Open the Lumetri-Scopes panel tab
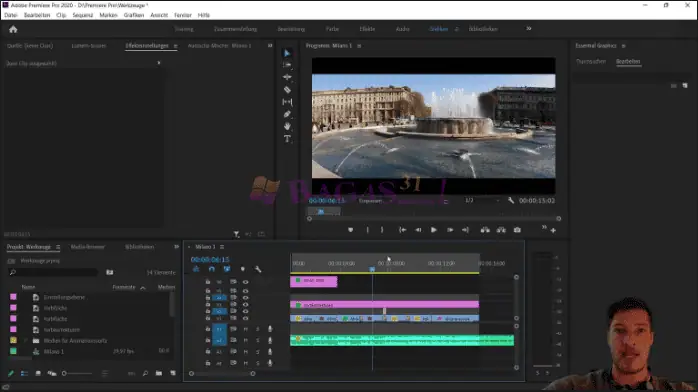The height and width of the screenshot is (392, 698). click(89, 46)
